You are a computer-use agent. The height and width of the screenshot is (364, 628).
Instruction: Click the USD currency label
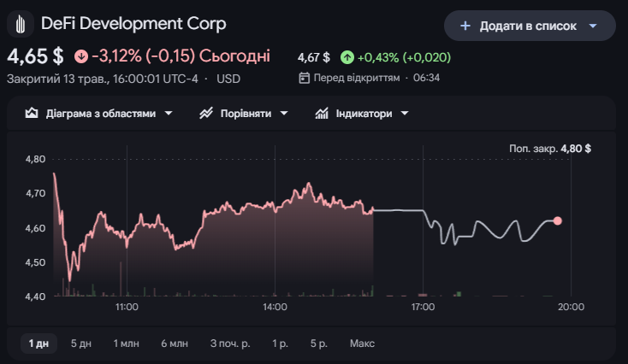228,79
